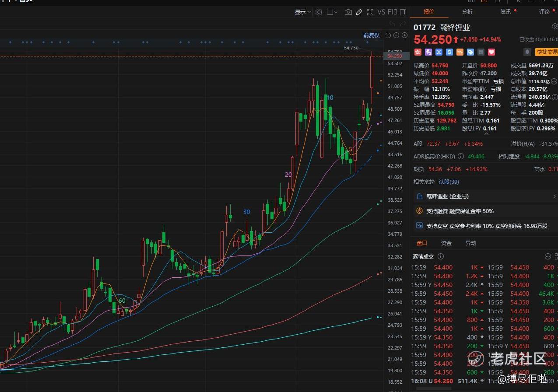
Task: Click the orange short-selling chart icon
Action: tap(460, 52)
